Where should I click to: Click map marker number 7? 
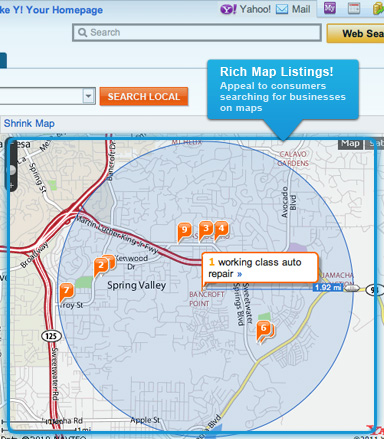pyautogui.click(x=67, y=291)
